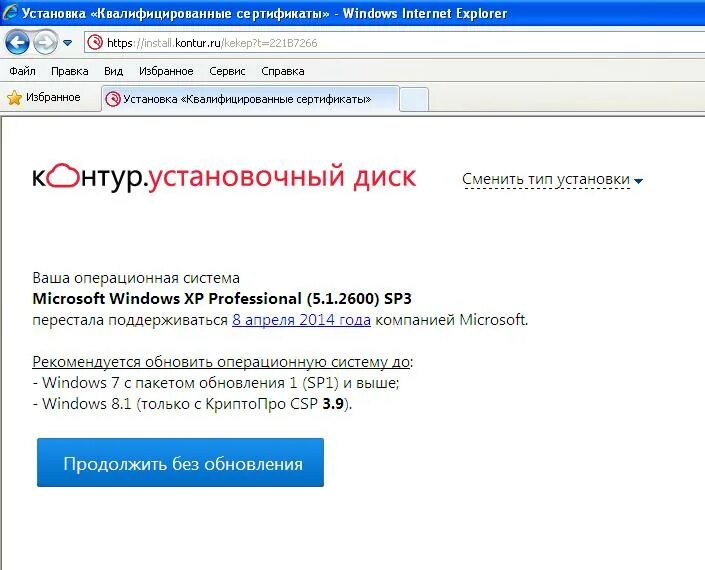Click the Контур cloud logo
Viewport: 705px width, 570px height.
(x=62, y=176)
